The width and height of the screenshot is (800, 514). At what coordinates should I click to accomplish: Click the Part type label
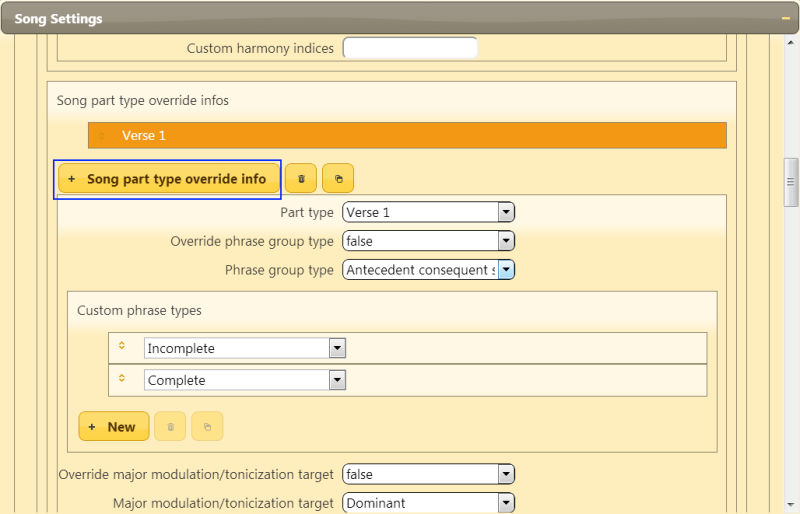click(307, 212)
